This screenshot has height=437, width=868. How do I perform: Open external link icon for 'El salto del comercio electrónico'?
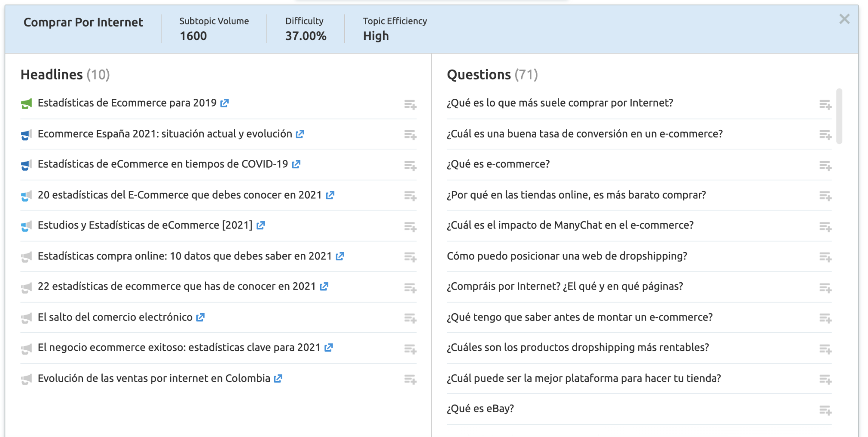[x=200, y=318]
